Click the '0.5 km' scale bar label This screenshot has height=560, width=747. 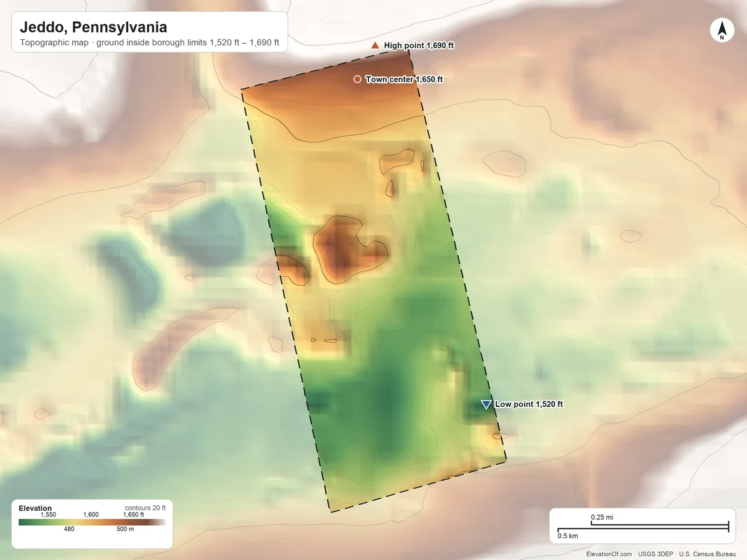click(x=568, y=536)
